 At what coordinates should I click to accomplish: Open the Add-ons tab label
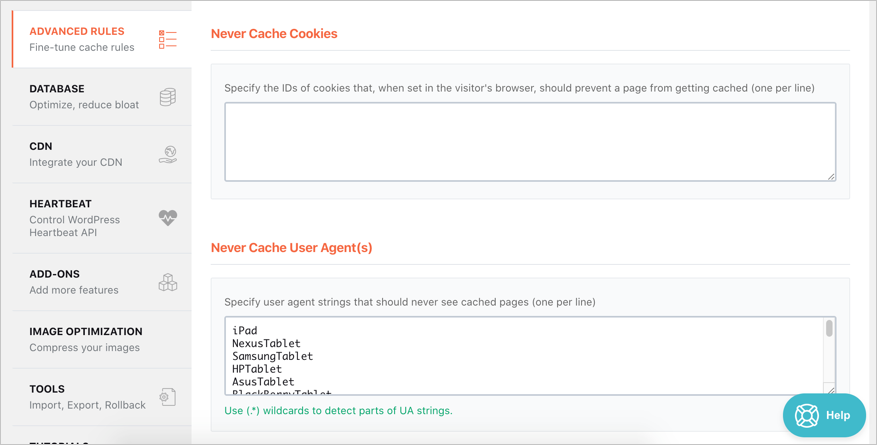pos(55,274)
